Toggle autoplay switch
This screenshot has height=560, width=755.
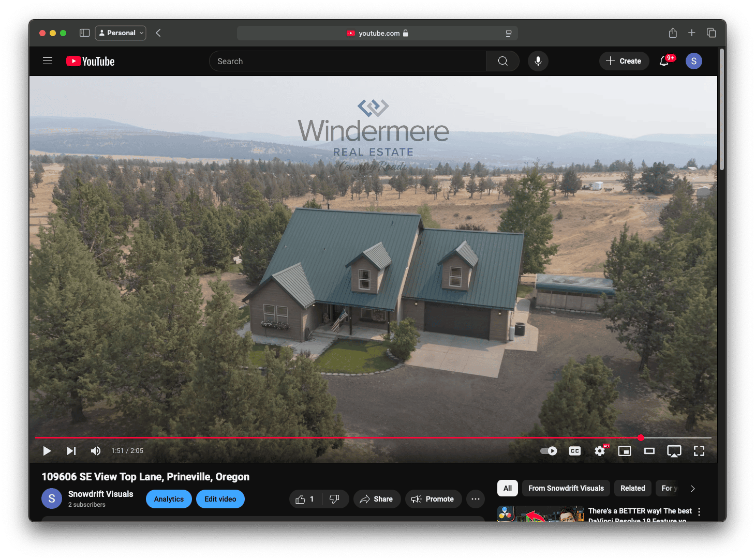pos(549,451)
